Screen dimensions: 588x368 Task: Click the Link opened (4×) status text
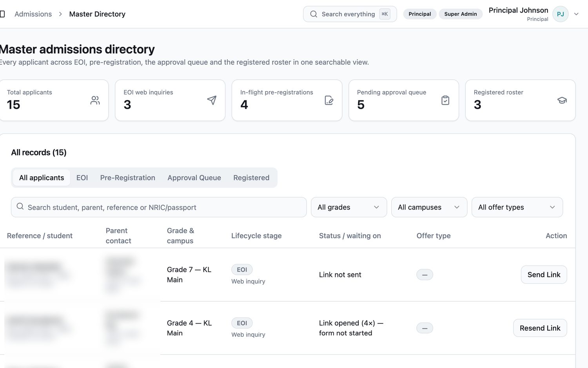tap(351, 328)
